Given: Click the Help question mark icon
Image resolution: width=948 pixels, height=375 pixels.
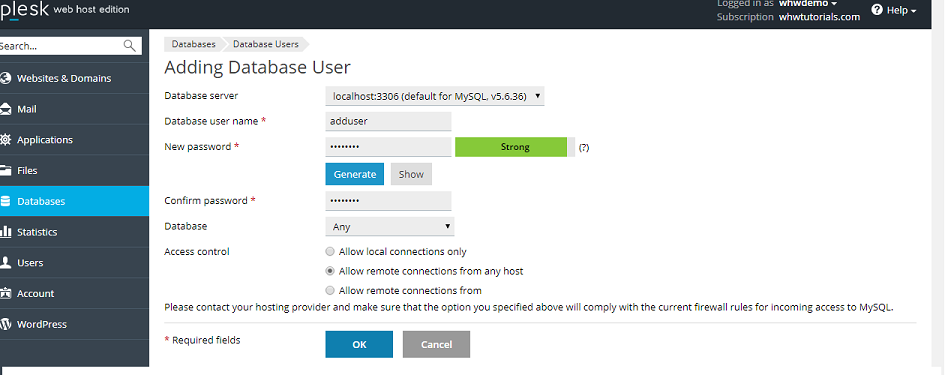Looking at the screenshot, I should (x=877, y=10).
